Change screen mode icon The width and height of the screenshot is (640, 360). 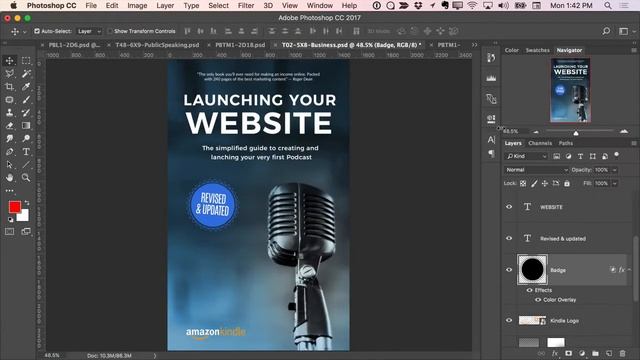click(x=26, y=231)
